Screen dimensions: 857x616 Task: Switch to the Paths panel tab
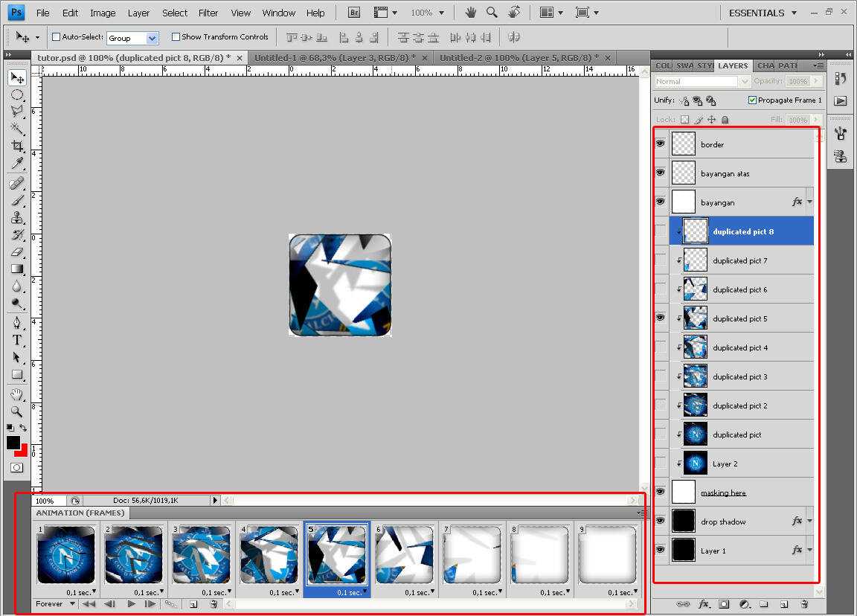[788, 65]
